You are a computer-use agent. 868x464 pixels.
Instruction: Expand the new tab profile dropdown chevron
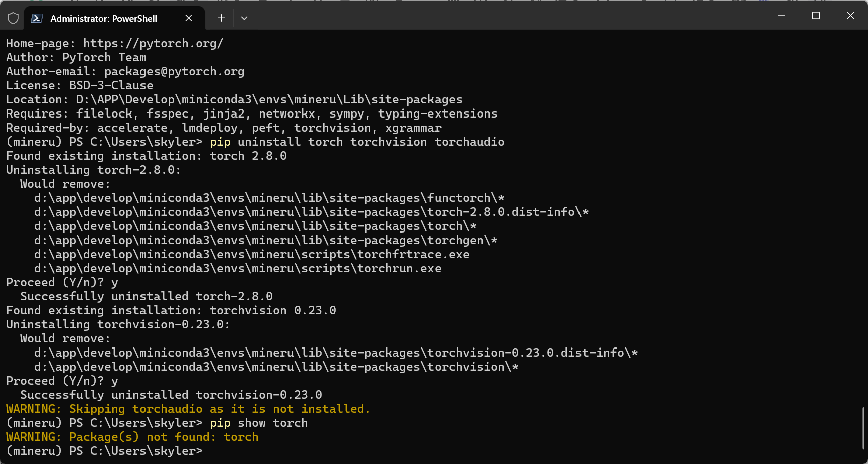point(244,18)
